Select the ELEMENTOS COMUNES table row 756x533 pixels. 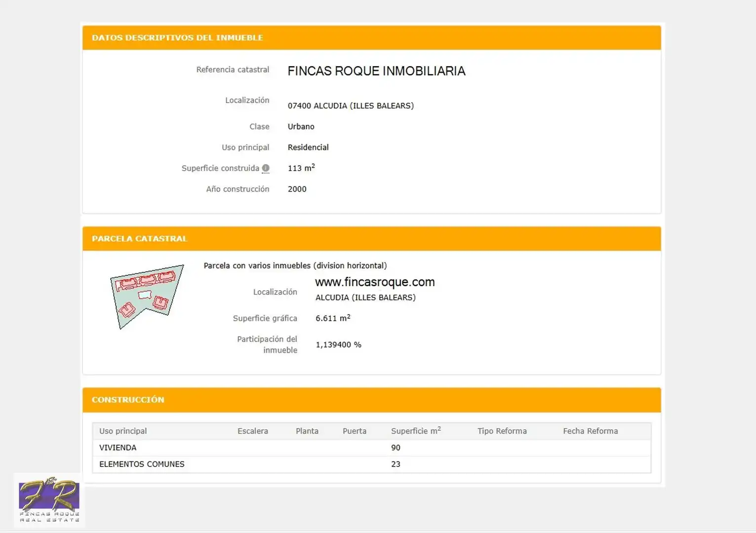[x=372, y=464]
